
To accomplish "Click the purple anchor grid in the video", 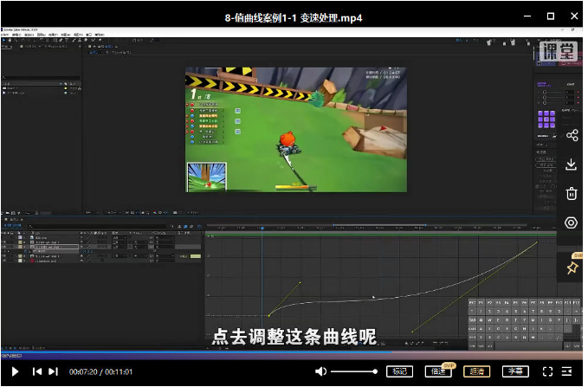I will (x=546, y=119).
